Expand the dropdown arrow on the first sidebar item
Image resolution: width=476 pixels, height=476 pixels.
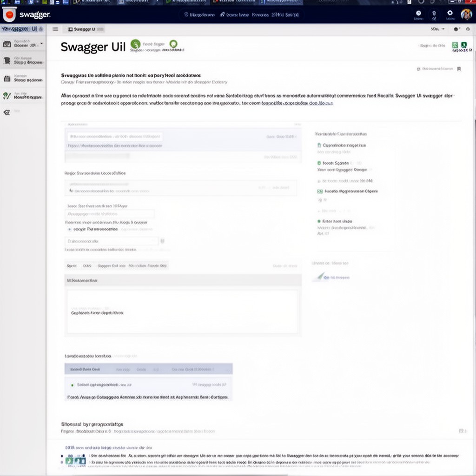click(x=41, y=44)
